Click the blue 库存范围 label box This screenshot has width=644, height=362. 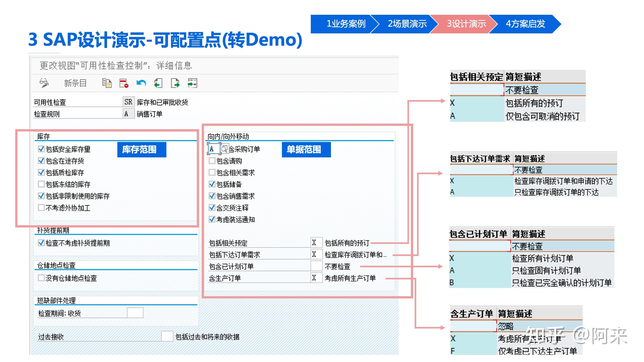click(x=142, y=150)
